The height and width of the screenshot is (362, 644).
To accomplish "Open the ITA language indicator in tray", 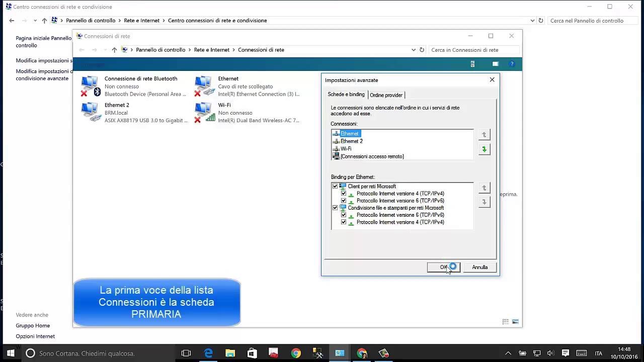I will pos(599,353).
